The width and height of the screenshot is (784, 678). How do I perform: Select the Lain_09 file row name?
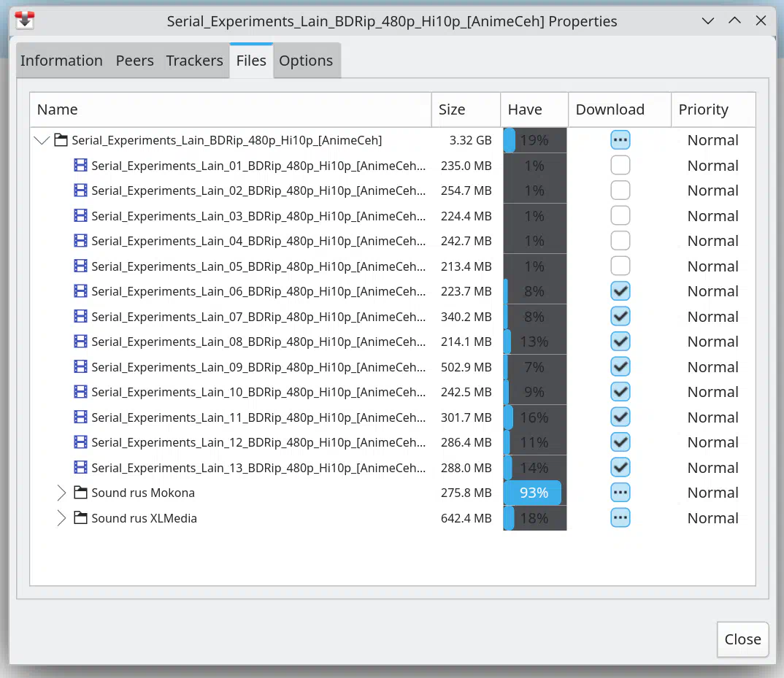[258, 367]
